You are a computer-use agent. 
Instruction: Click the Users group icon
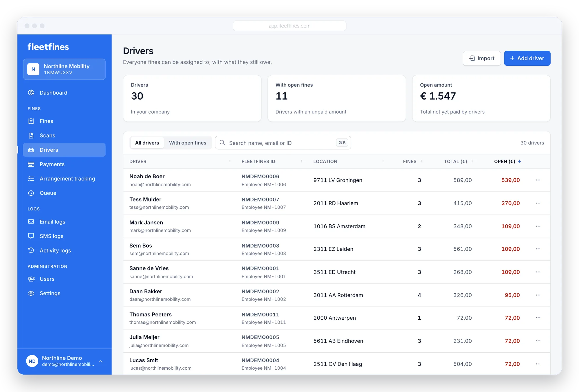[31, 279]
